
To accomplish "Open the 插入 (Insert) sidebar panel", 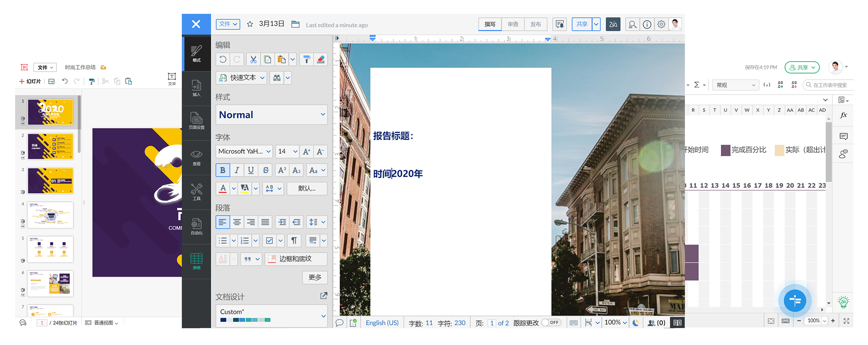I will click(x=196, y=88).
